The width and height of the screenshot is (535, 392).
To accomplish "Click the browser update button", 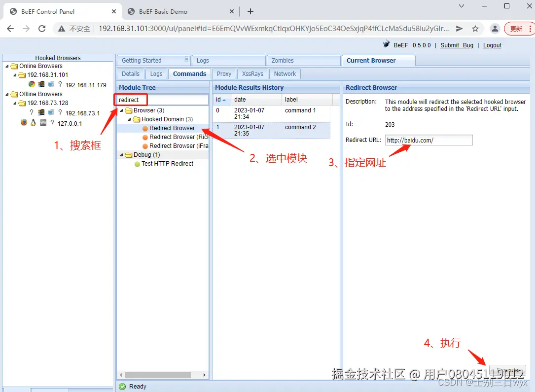I will [519, 29].
